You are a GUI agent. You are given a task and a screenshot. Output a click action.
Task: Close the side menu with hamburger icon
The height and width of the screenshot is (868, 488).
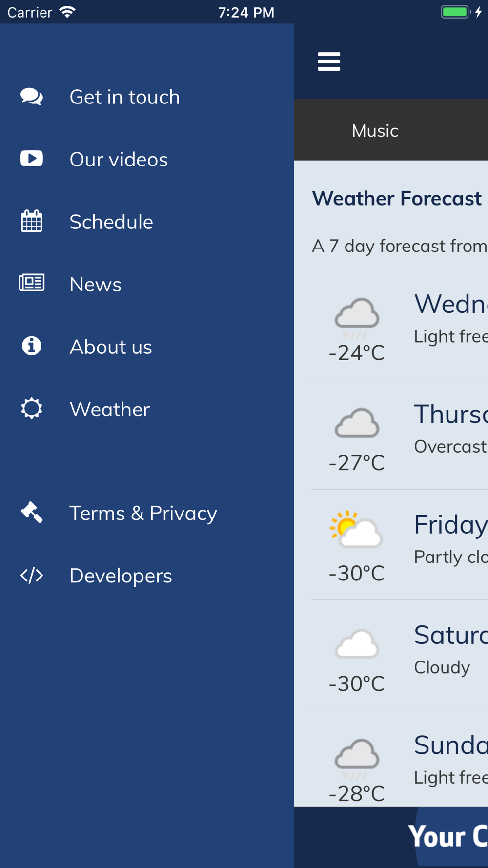pos(329,62)
